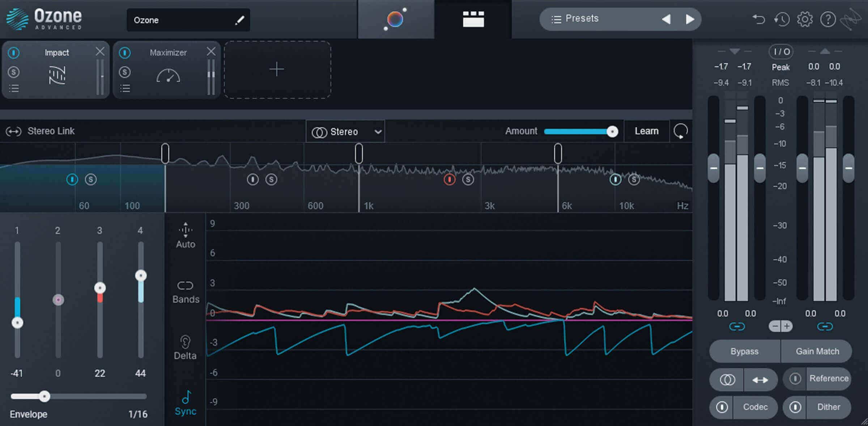Viewport: 868px width, 426px height.
Task: Click the band 3 slider handle
Action: pyautogui.click(x=100, y=288)
